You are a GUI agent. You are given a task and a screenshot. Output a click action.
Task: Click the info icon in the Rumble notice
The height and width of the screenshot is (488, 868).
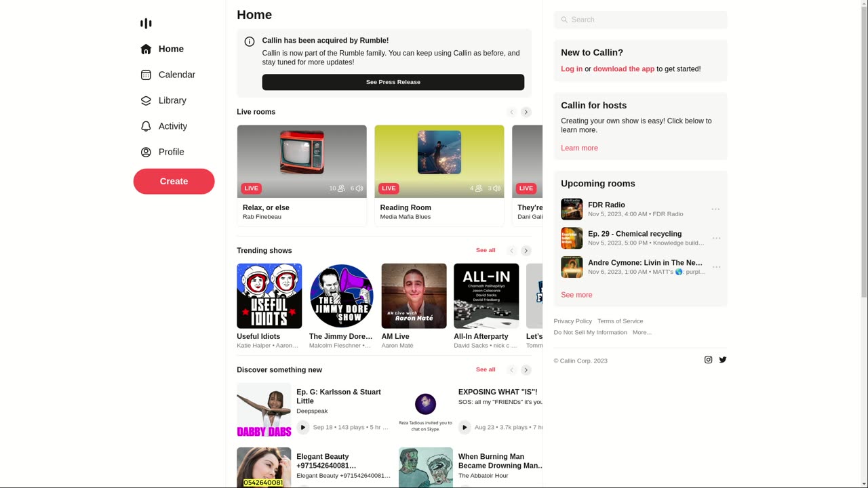[x=250, y=41]
